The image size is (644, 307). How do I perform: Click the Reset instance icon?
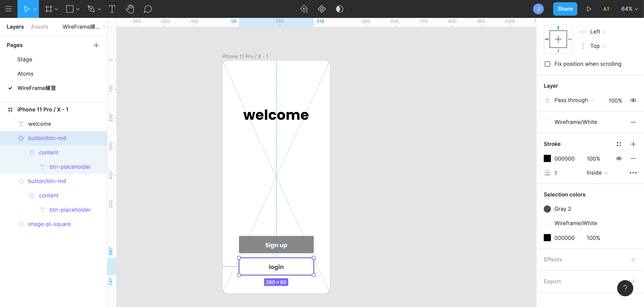pyautogui.click(x=304, y=9)
